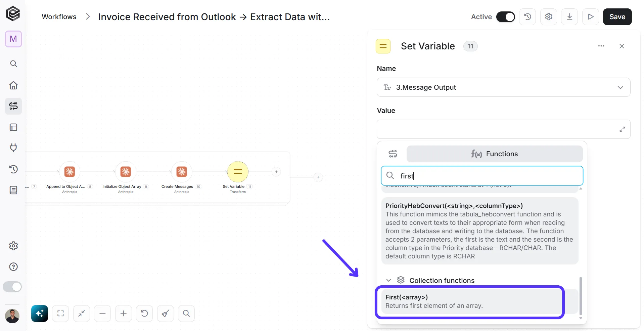
Task: Open search from the left sidebar
Action: click(x=13, y=64)
